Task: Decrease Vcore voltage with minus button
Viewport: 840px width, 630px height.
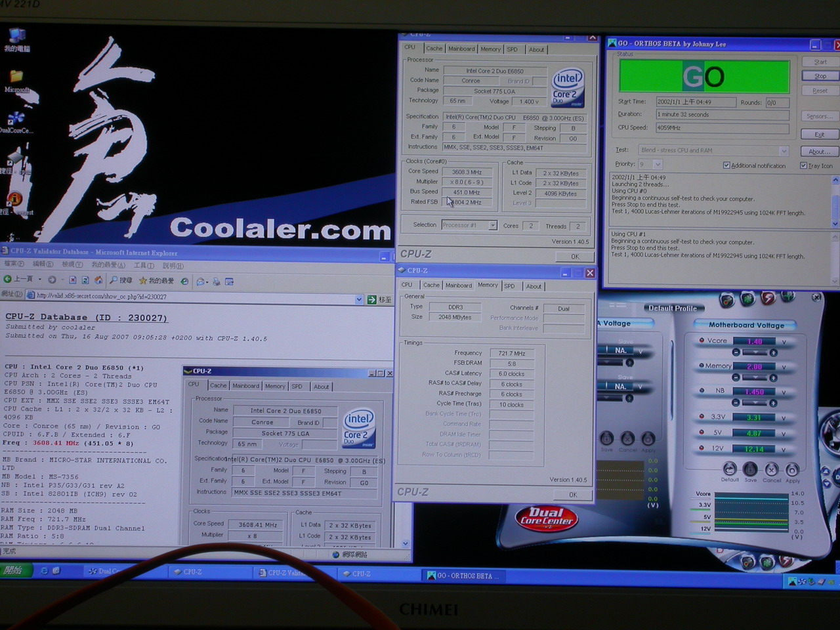Action: click(736, 352)
